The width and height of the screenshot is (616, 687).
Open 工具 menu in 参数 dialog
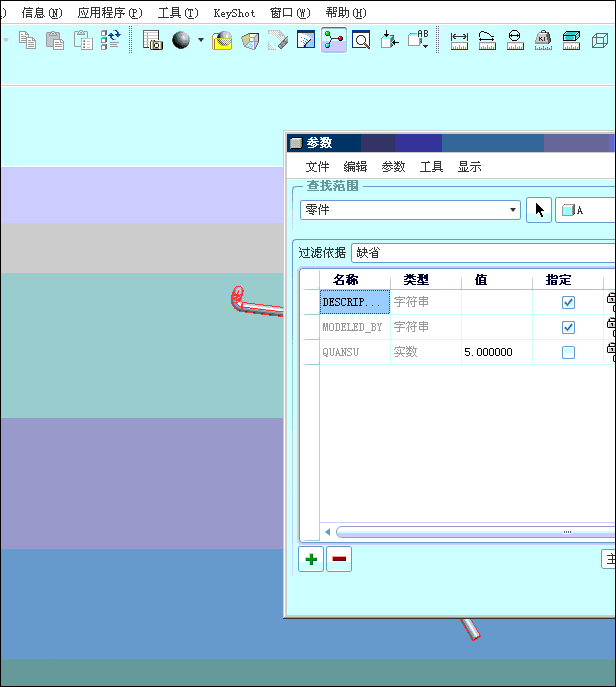click(432, 166)
